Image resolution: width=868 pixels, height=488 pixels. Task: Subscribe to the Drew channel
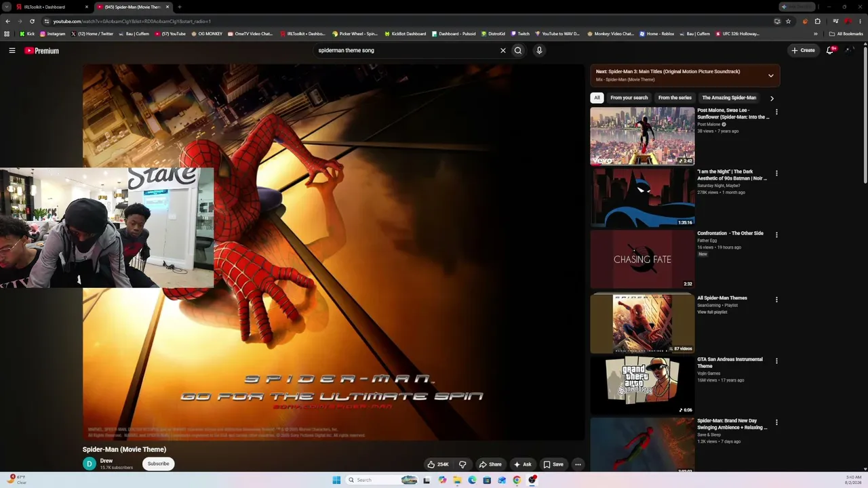(158, 464)
